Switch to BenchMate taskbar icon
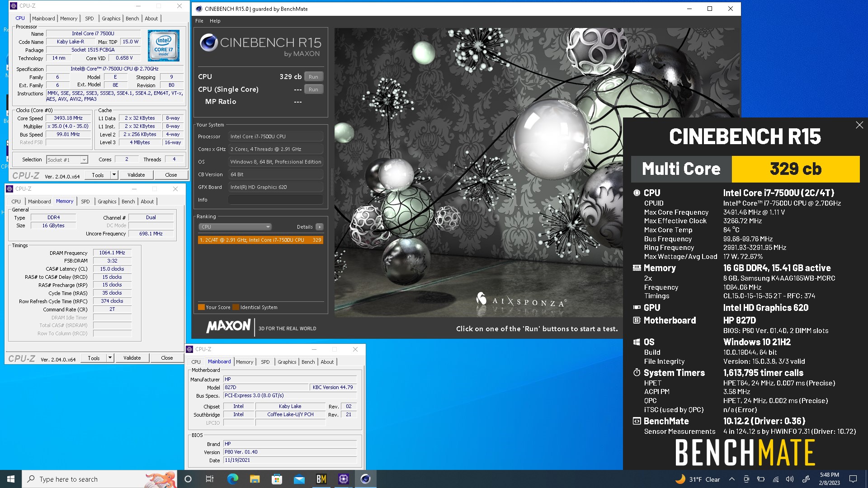Viewport: 868px width, 488px height. [321, 479]
